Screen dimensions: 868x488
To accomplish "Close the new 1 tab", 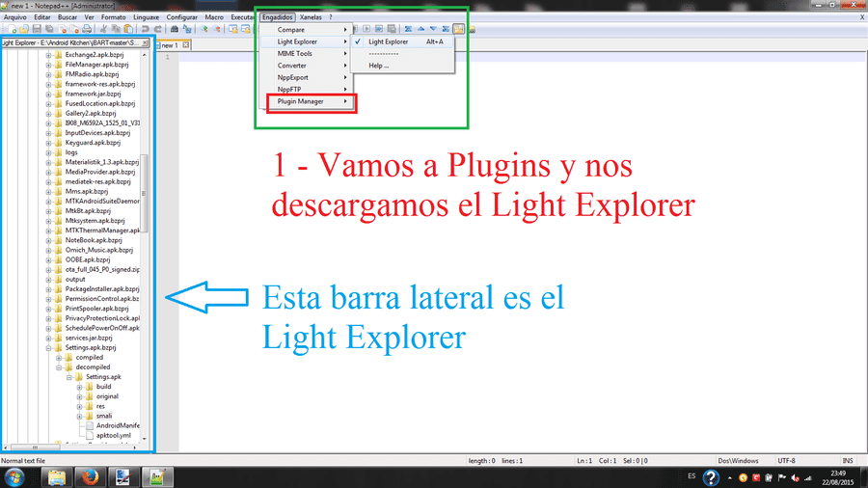I will [x=186, y=44].
